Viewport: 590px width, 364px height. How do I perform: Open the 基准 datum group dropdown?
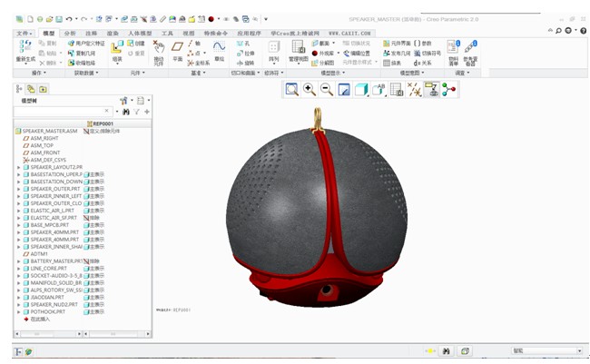click(198, 73)
